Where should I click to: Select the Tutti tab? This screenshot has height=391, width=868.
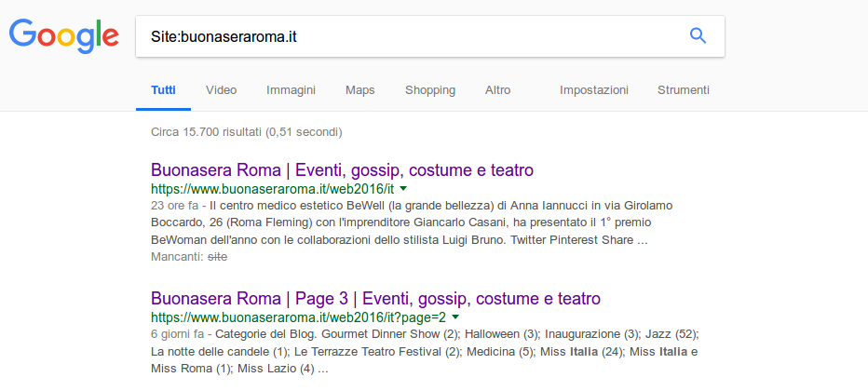163,90
